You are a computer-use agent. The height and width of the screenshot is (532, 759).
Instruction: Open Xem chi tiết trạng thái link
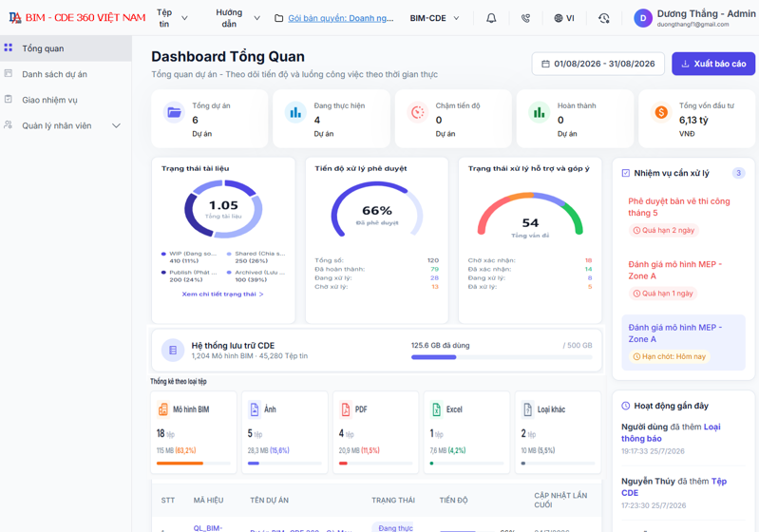click(x=222, y=294)
